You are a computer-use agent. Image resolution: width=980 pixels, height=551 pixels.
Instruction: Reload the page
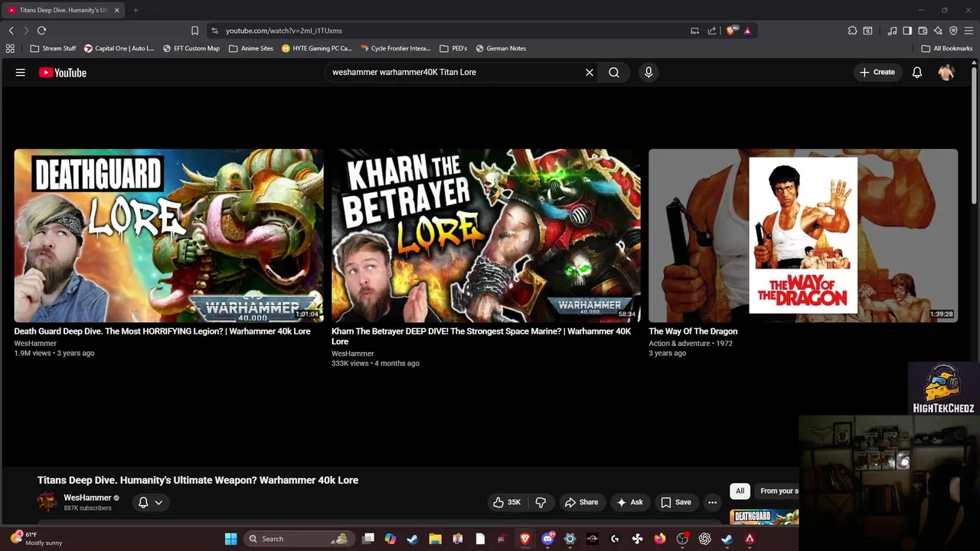pyautogui.click(x=42, y=31)
